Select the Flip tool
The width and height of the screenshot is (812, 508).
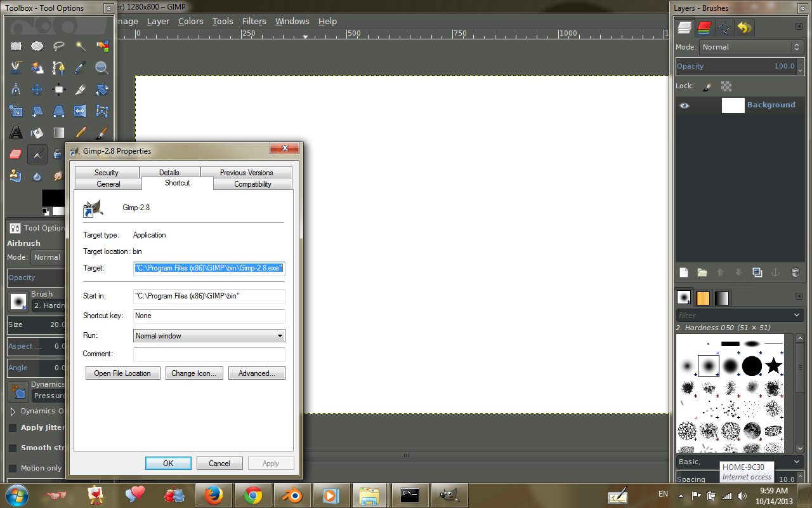click(x=81, y=111)
